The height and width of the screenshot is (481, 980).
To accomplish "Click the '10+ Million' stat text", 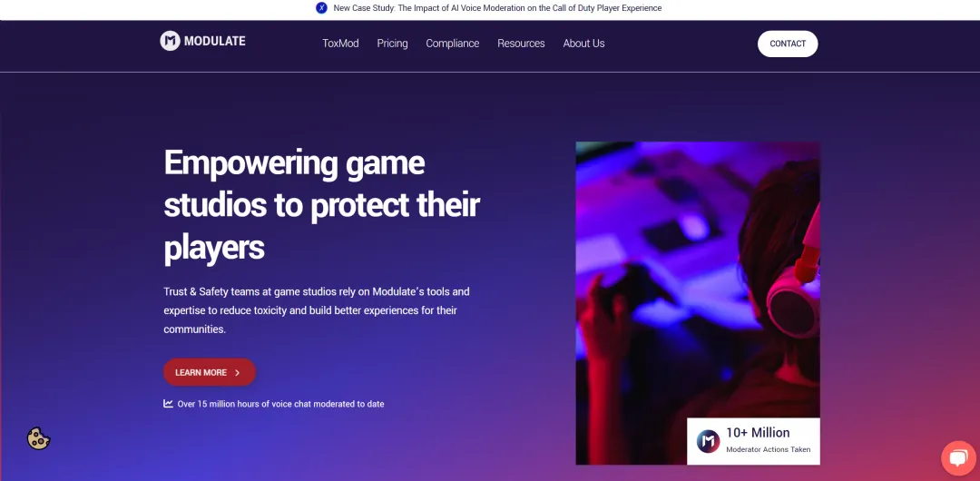I will 758,433.
